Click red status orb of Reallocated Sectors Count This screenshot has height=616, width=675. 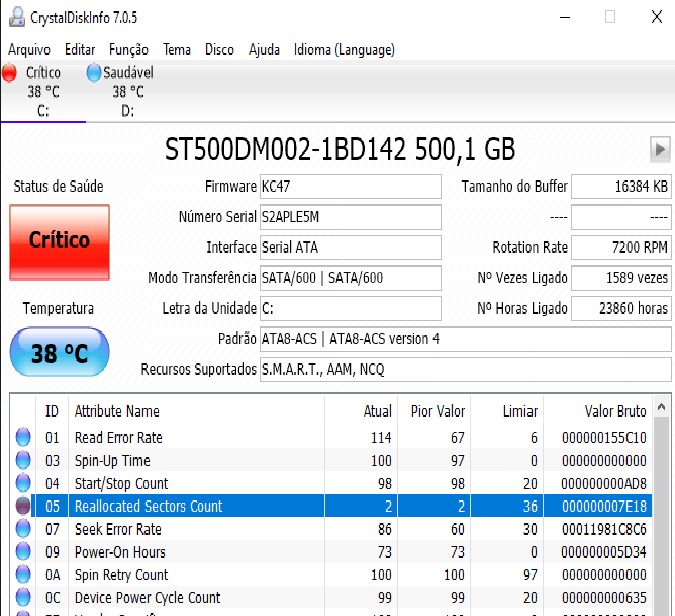tap(23, 506)
